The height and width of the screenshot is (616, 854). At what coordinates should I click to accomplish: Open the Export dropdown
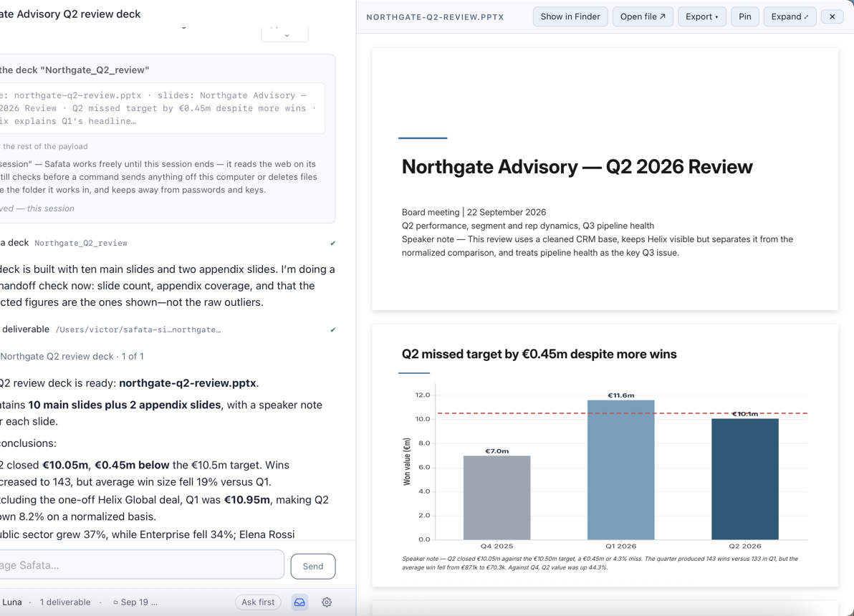pyautogui.click(x=701, y=16)
